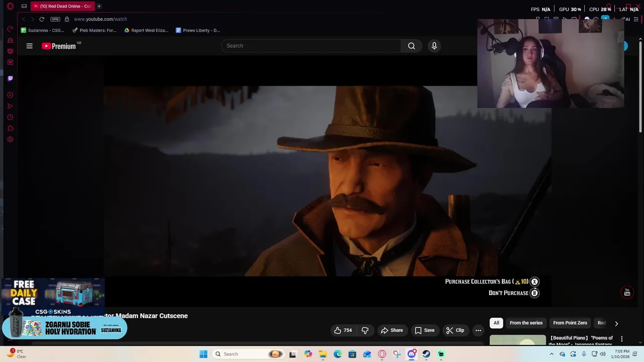Go forward to the next page

pos(33,19)
